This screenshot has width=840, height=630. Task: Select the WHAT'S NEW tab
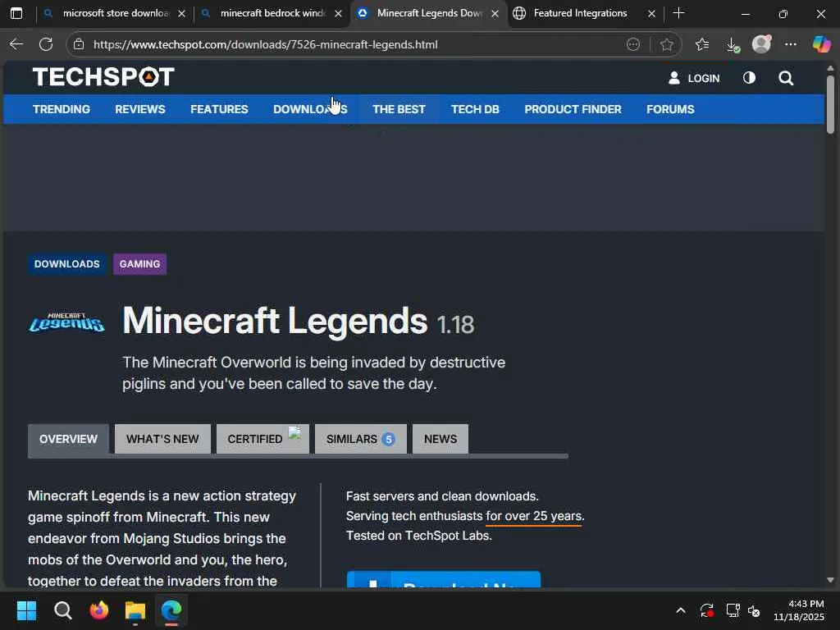point(163,440)
